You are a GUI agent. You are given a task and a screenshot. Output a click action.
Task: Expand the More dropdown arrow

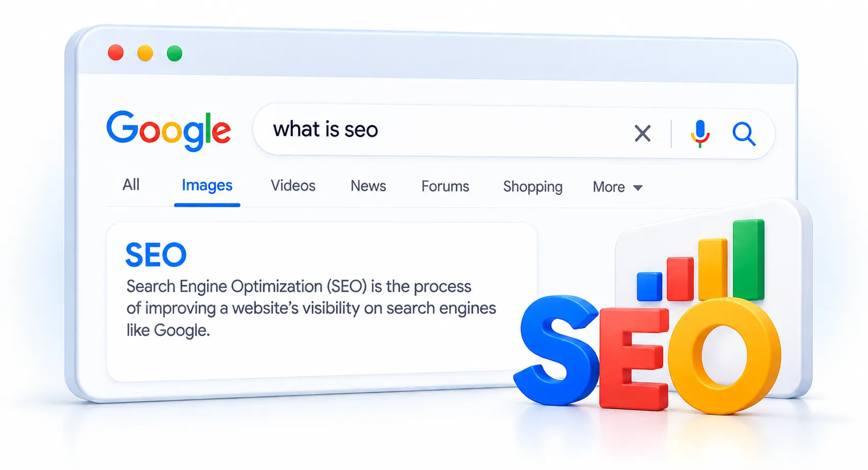click(x=638, y=188)
